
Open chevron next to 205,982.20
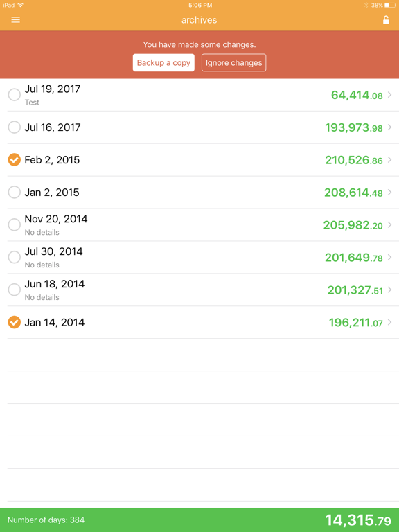[389, 224]
